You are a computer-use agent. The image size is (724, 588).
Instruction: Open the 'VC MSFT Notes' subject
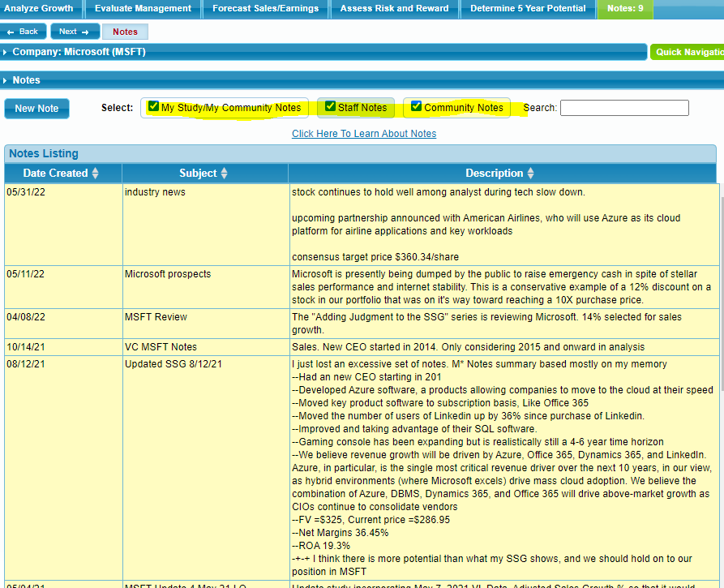[x=161, y=347]
